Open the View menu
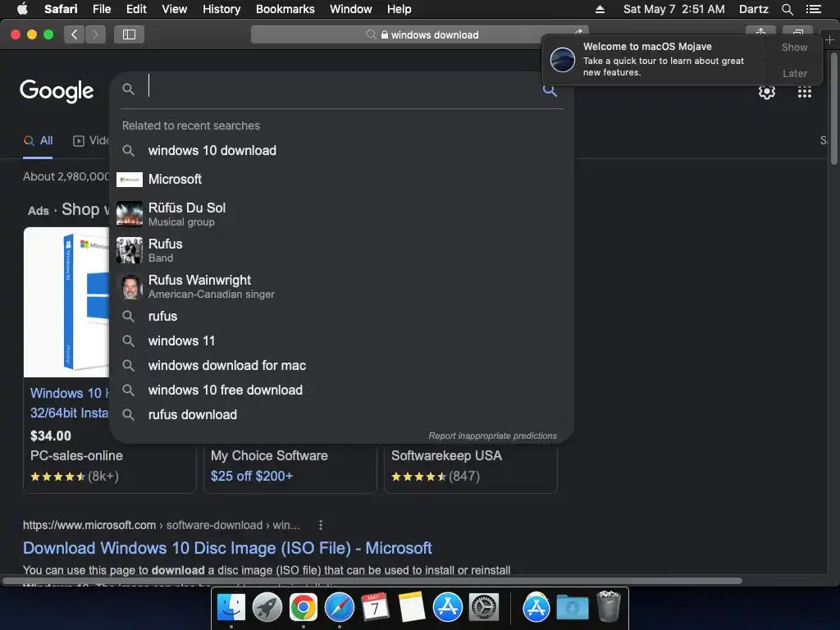Image resolution: width=840 pixels, height=630 pixels. (174, 9)
